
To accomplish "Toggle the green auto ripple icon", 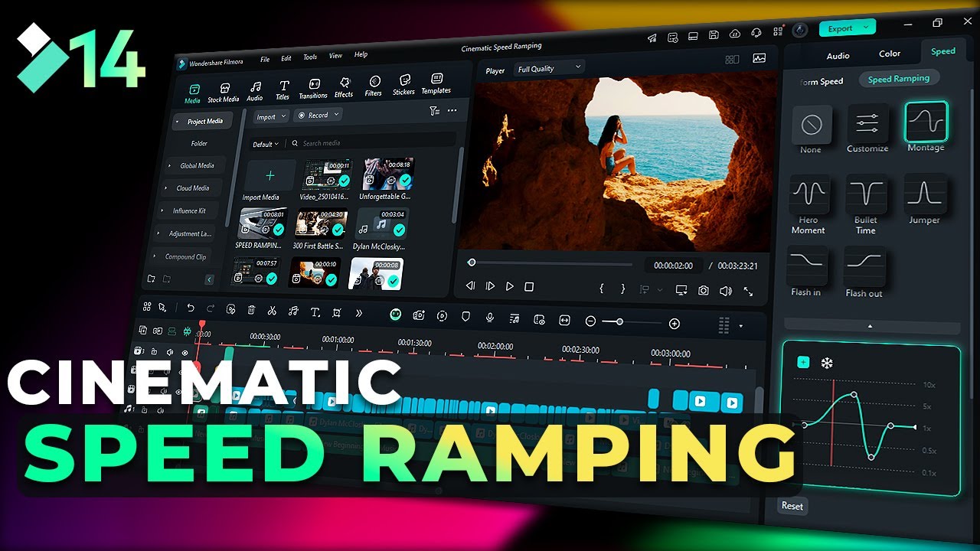I will [172, 331].
